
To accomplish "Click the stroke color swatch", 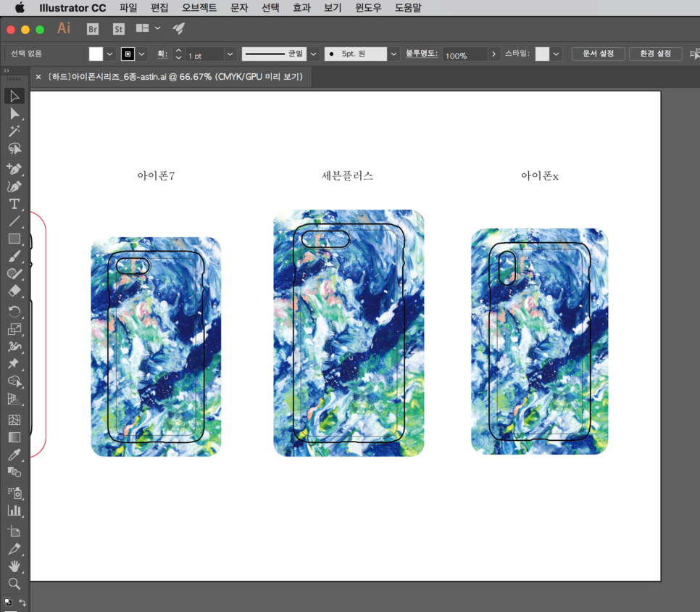I will (128, 54).
